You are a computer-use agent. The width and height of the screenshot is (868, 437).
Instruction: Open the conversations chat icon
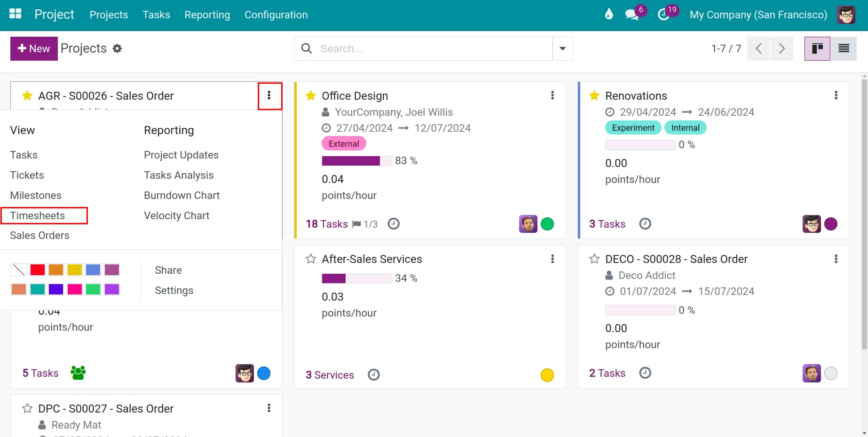point(632,15)
